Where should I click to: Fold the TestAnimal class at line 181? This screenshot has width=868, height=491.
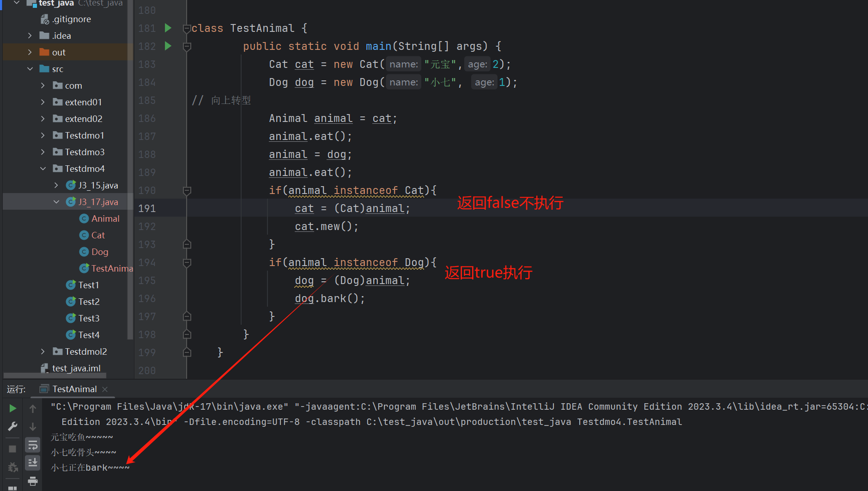187,29
